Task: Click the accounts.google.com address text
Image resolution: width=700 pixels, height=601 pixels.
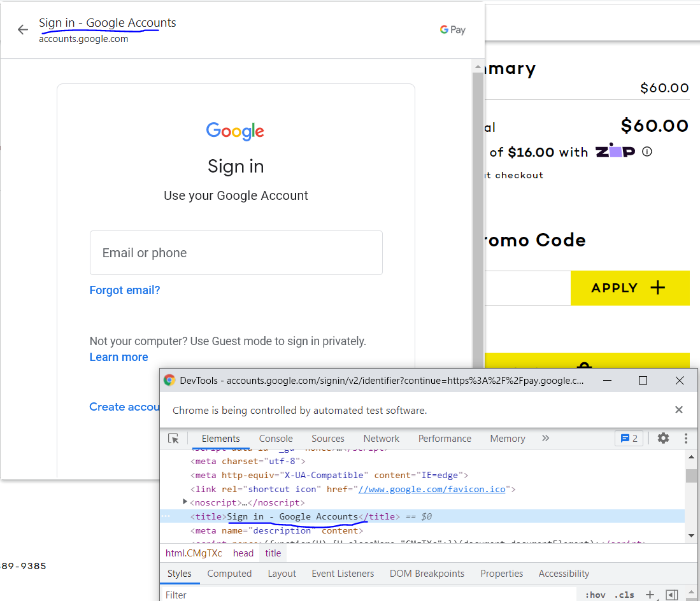Action: click(x=83, y=39)
